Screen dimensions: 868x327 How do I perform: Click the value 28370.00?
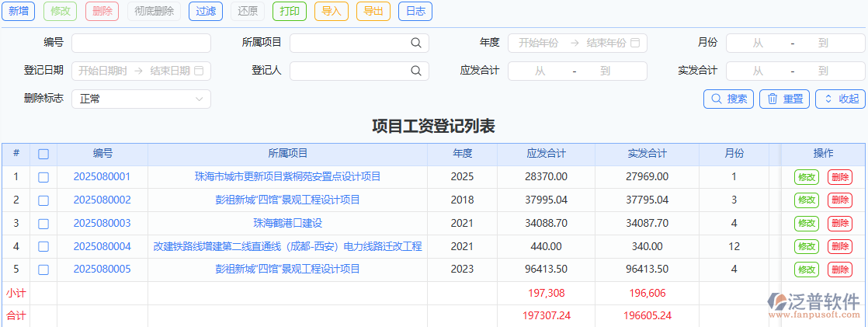click(546, 177)
